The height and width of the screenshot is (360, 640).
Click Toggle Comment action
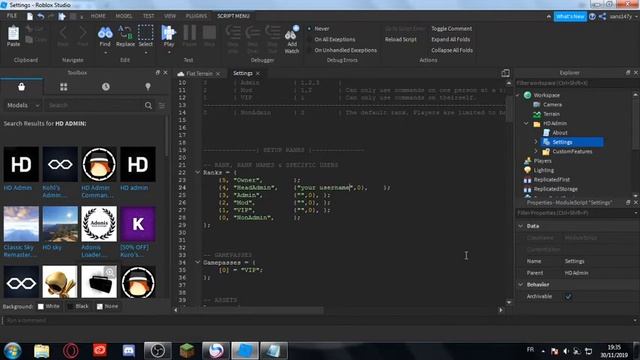[451, 29]
